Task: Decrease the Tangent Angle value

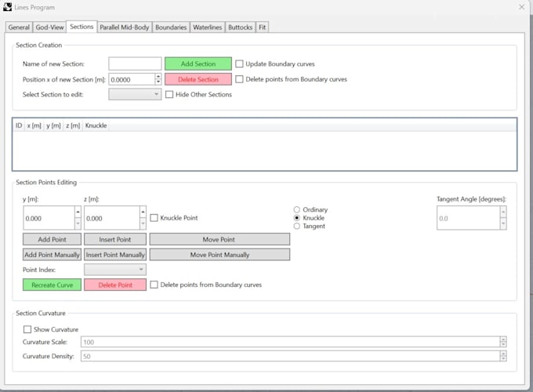Action: (x=503, y=223)
